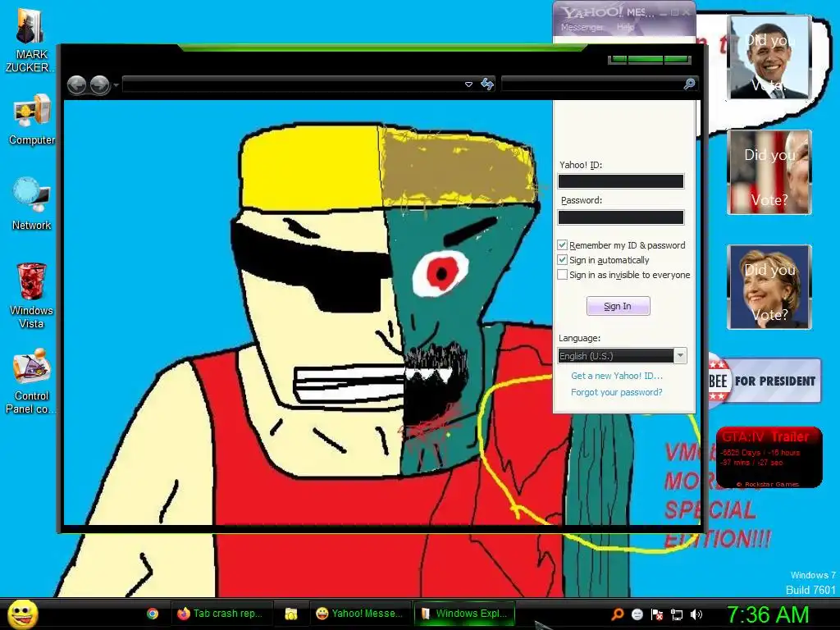
Task: Launch Chrome from the taskbar
Action: (x=153, y=614)
